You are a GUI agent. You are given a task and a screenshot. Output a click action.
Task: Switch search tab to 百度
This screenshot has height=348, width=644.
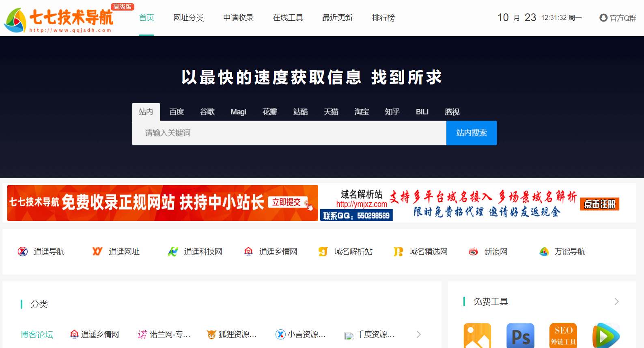point(177,112)
